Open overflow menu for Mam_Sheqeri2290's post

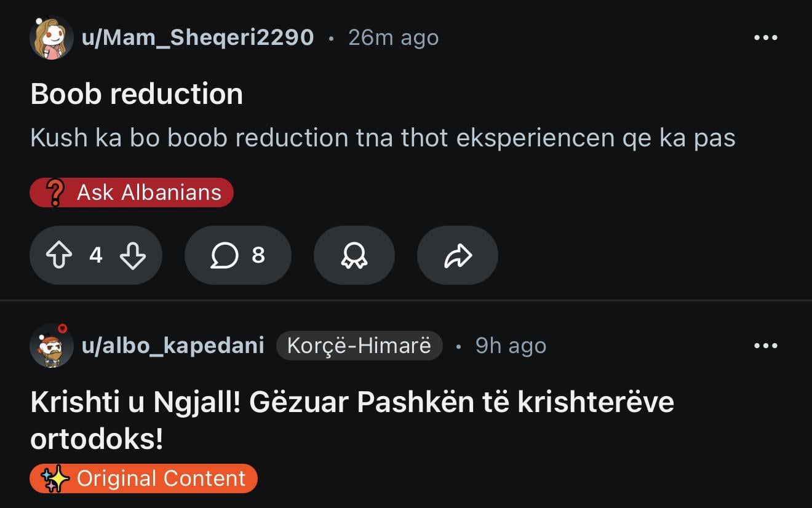(765, 38)
